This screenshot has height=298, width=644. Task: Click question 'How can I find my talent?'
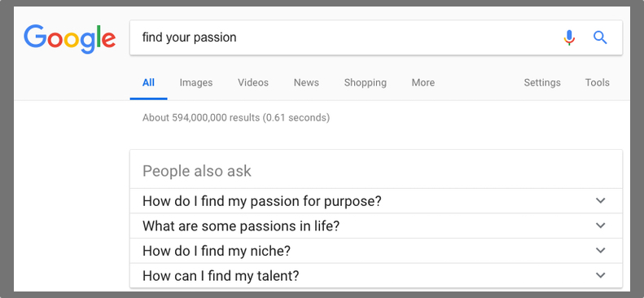221,275
